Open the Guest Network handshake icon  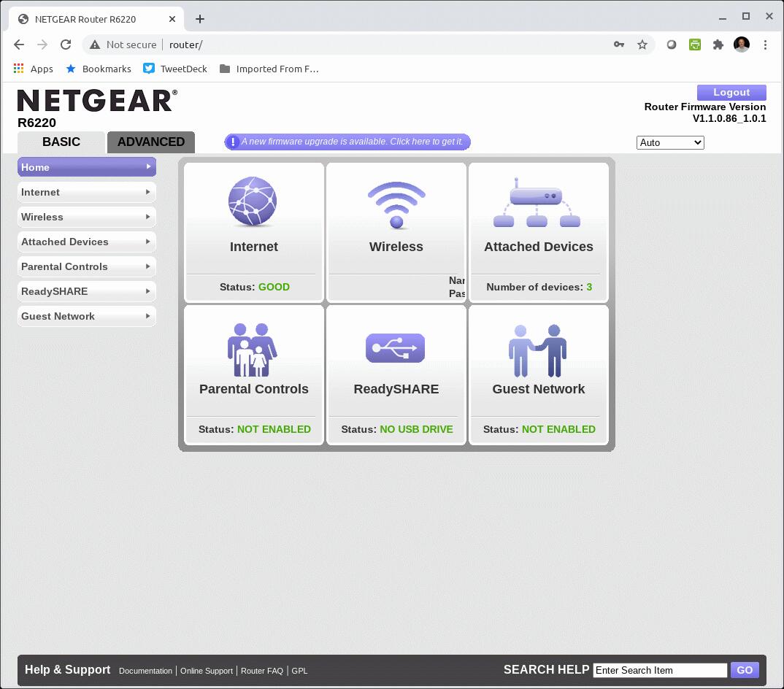pos(537,350)
